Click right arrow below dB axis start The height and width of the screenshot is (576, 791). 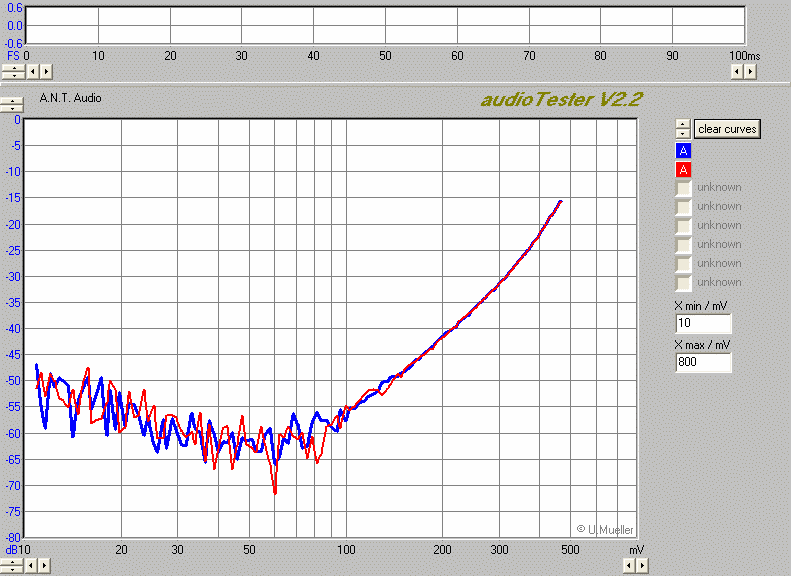click(x=44, y=565)
